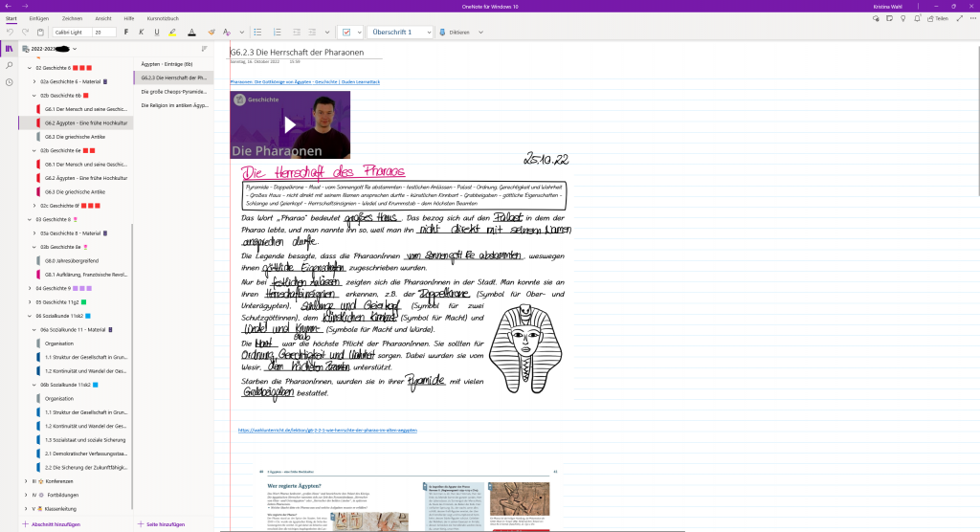Image resolution: width=980 pixels, height=532 pixels.
Task: Show recent notes clock icon
Action: point(9,82)
